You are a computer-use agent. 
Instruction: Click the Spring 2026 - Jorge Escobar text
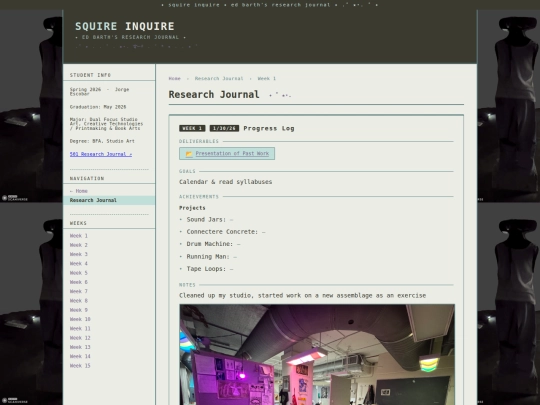(100, 92)
